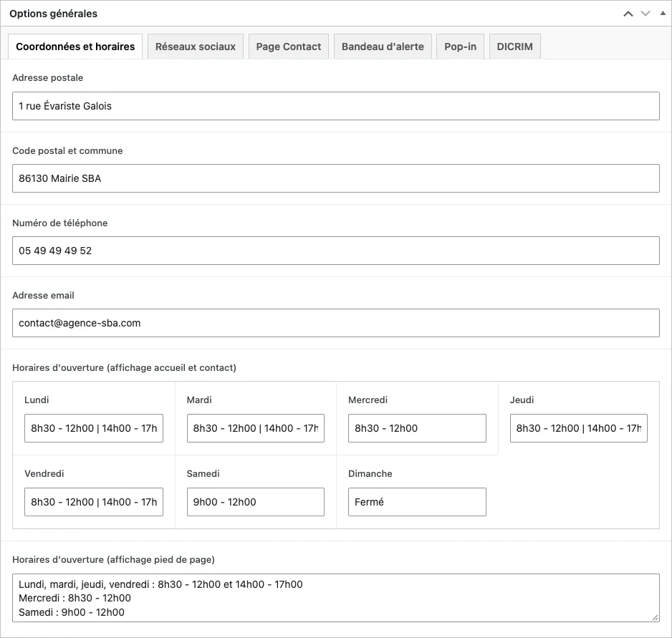The width and height of the screenshot is (672, 638).
Task: Click the Jeudi day label
Action: [522, 400]
